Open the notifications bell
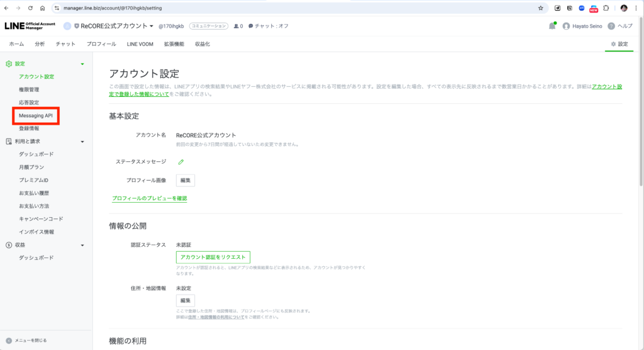This screenshot has height=350, width=644. click(x=552, y=26)
